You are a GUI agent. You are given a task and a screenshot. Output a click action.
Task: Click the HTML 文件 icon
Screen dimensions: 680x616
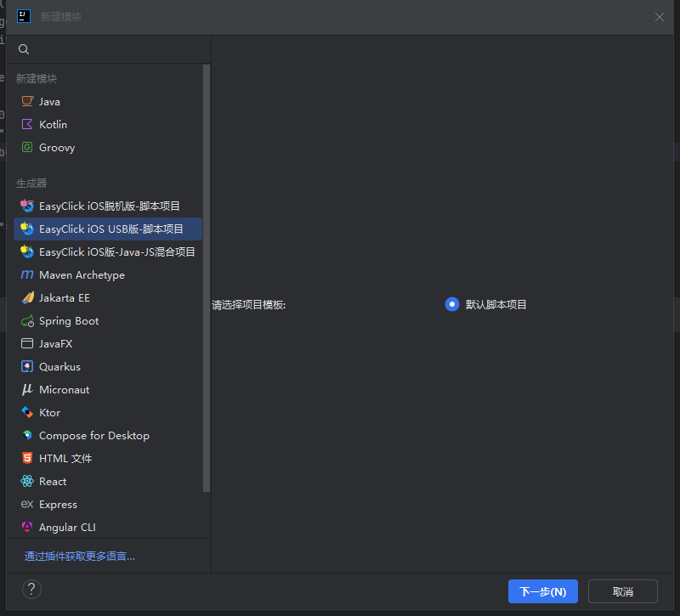point(27,459)
